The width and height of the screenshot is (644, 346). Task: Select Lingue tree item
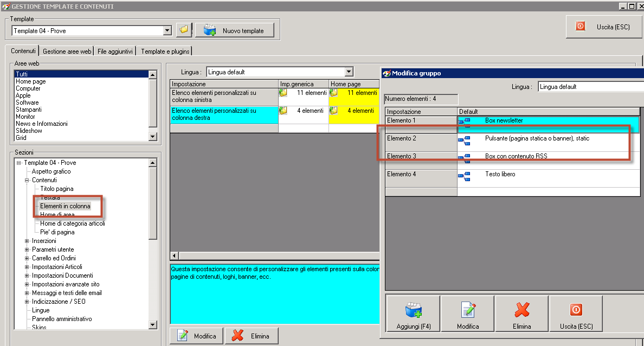(41, 310)
